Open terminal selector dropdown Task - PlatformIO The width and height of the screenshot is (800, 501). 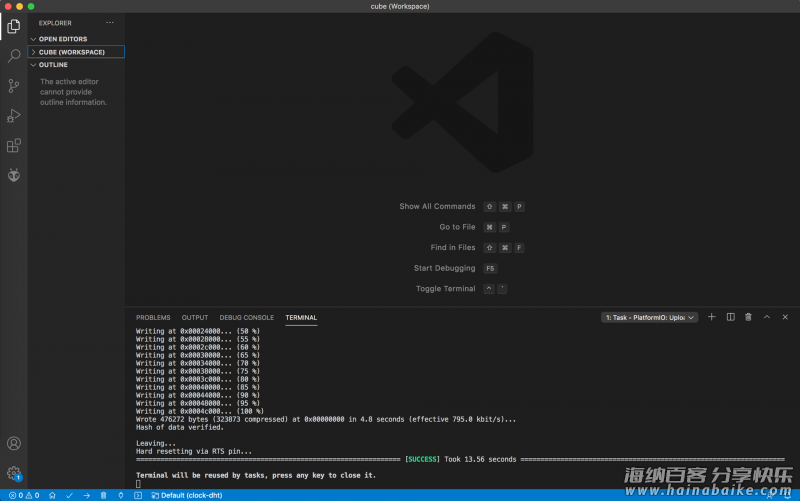[x=649, y=317]
